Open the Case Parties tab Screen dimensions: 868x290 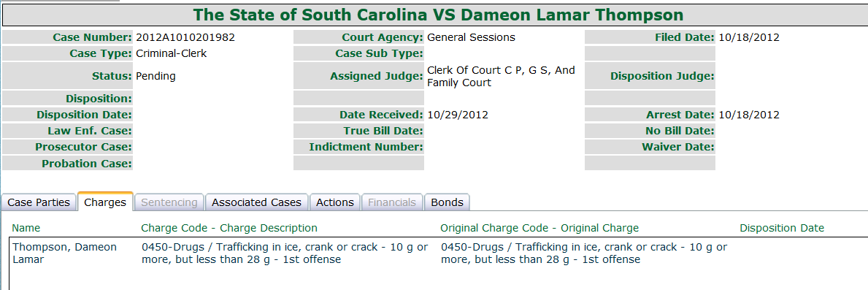(x=39, y=202)
